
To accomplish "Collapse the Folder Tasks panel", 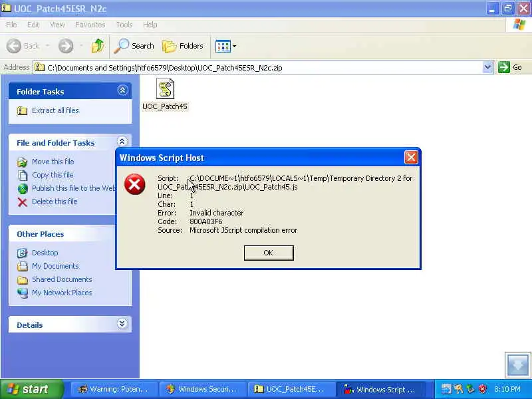I will (122, 90).
